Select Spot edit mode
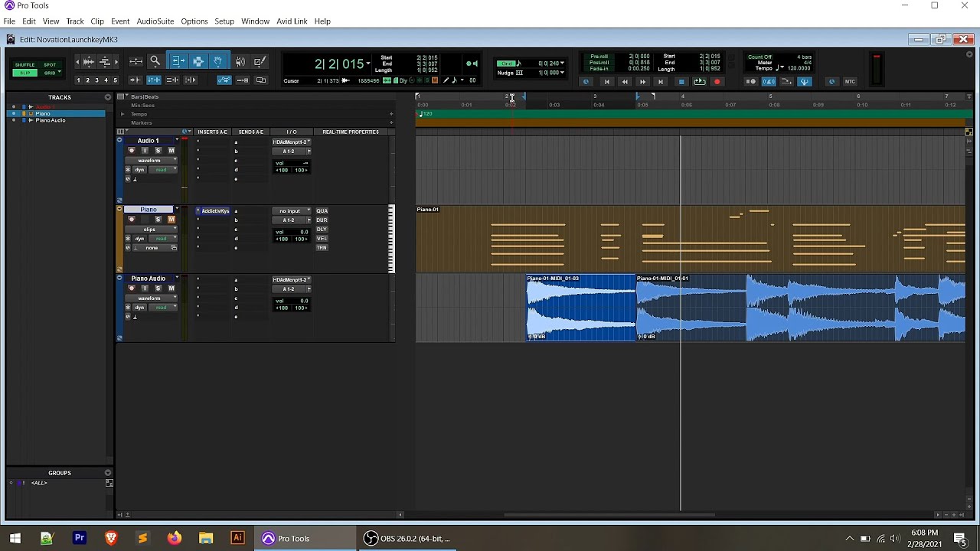980x551 pixels. (50, 65)
